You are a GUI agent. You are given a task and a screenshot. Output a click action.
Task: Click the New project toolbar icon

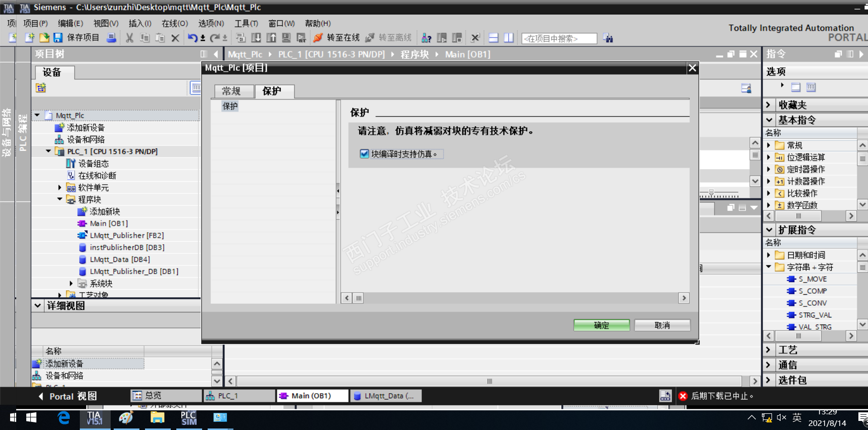click(30, 38)
